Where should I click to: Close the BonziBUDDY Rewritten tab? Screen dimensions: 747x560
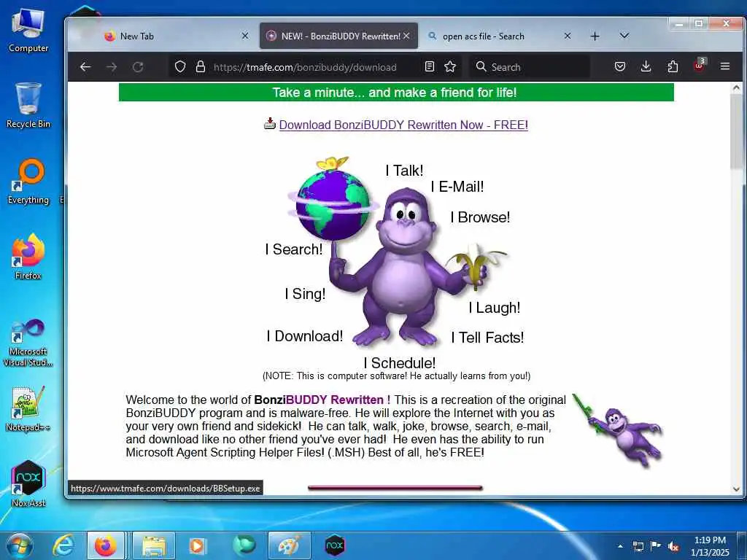[x=406, y=36]
